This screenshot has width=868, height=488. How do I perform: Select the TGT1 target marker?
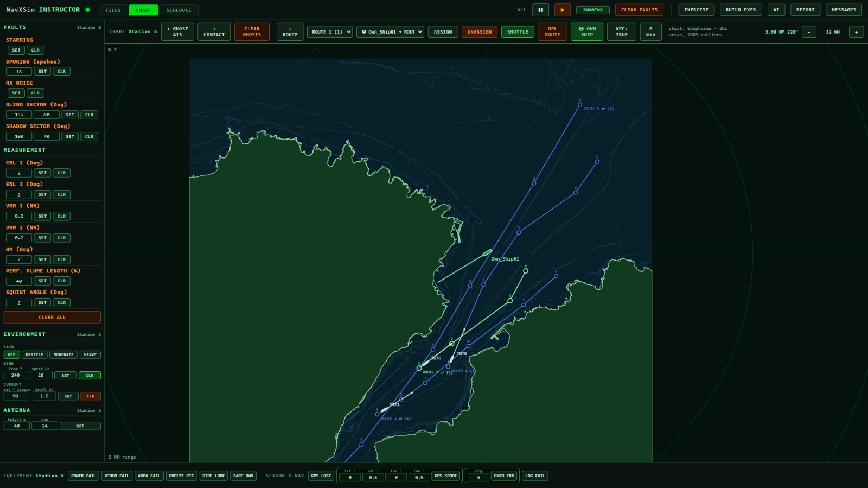[385, 409]
